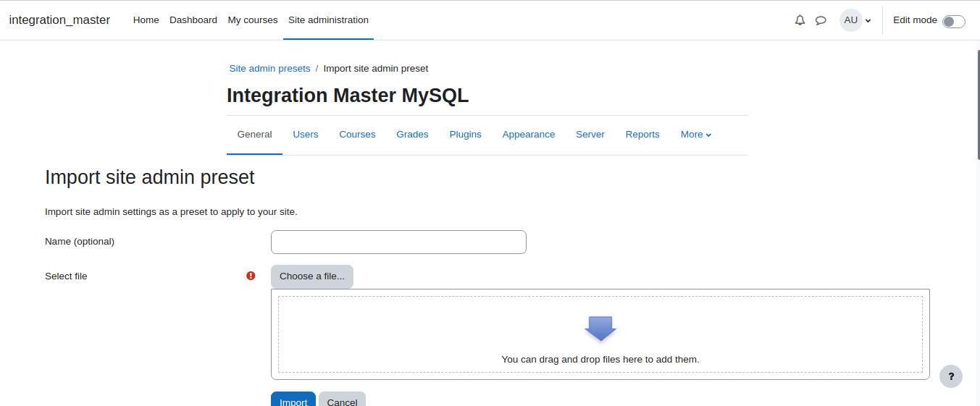Click the Name (optional) label
980x406 pixels.
click(80, 242)
